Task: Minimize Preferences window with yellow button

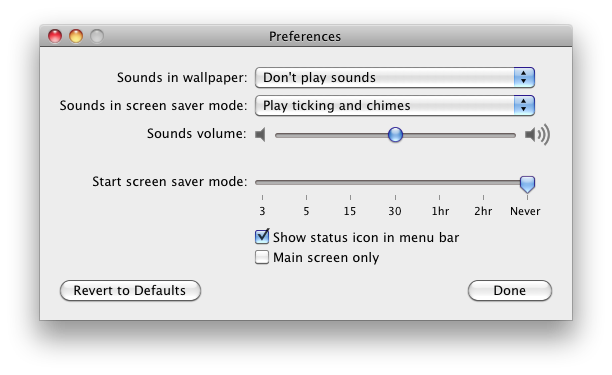Action: [76, 36]
